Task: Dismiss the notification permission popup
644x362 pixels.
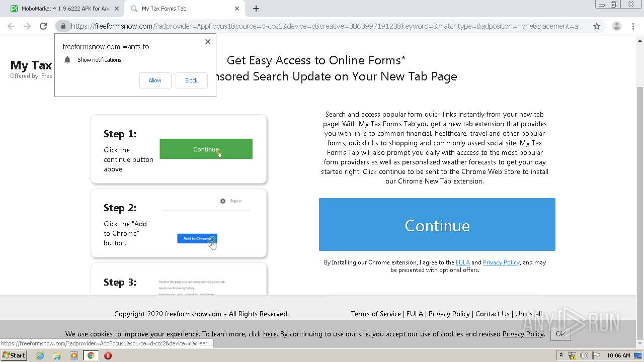Action: pyautogui.click(x=208, y=42)
